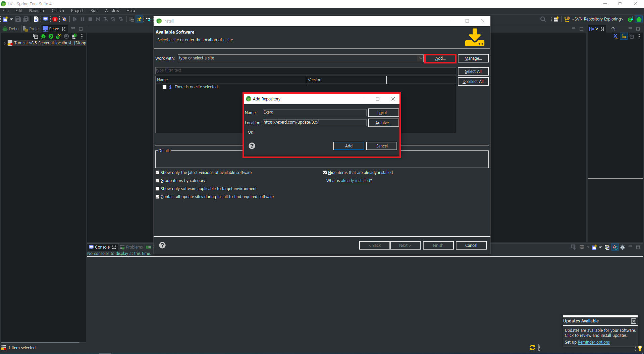Click the Add... button next to Work with
This screenshot has height=354, width=644.
point(440,58)
